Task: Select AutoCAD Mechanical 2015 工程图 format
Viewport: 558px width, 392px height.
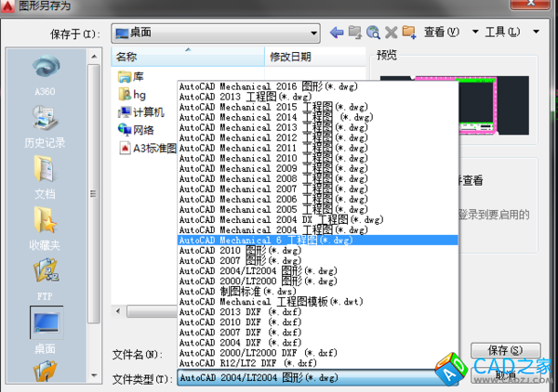Action: click(x=317, y=107)
